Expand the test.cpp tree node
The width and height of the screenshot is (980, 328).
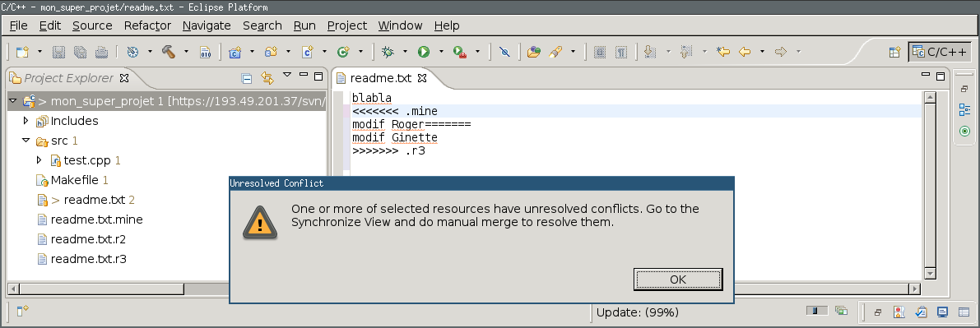[x=39, y=160]
